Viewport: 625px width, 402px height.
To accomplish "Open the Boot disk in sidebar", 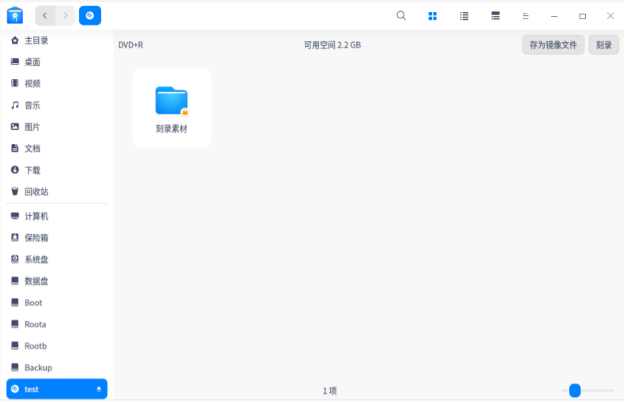I will (x=57, y=302).
